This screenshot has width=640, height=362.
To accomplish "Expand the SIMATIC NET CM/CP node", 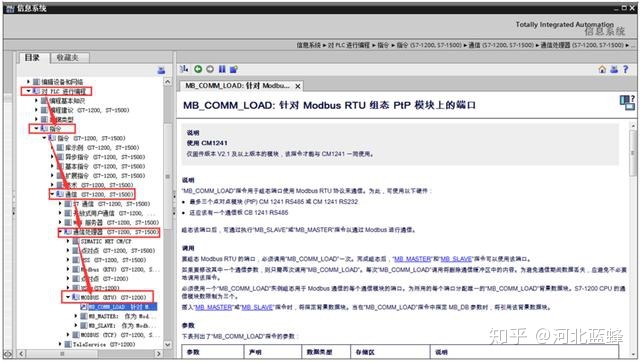I will coord(68,241).
